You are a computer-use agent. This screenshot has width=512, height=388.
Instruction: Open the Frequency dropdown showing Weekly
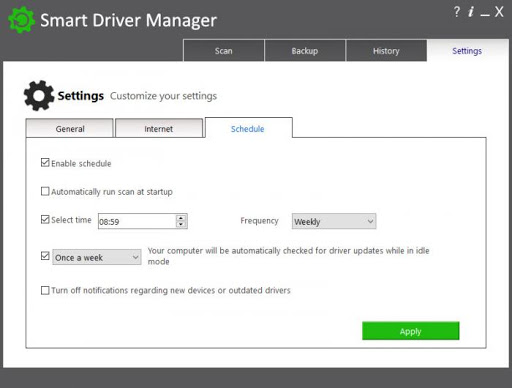(334, 221)
